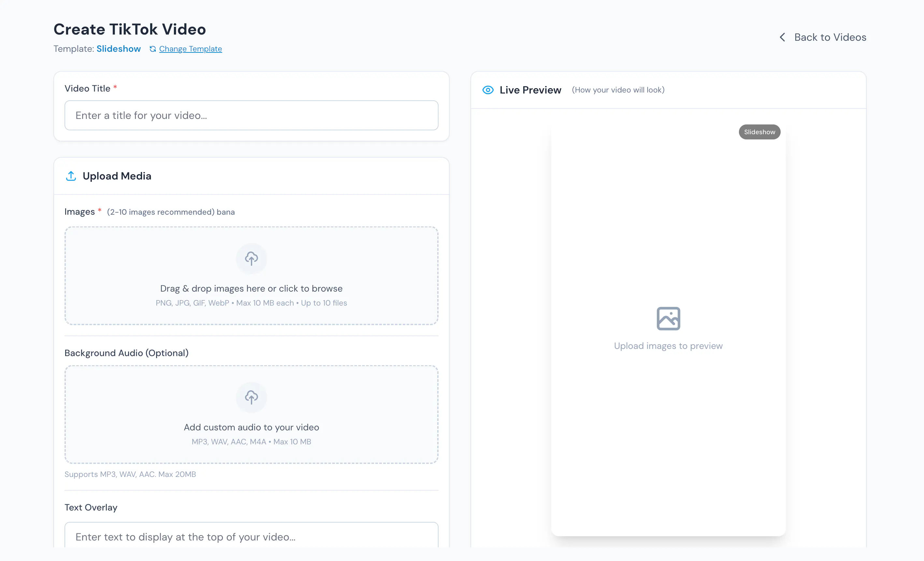Click the 'Upload images to preview' text
924x561 pixels.
(x=668, y=346)
